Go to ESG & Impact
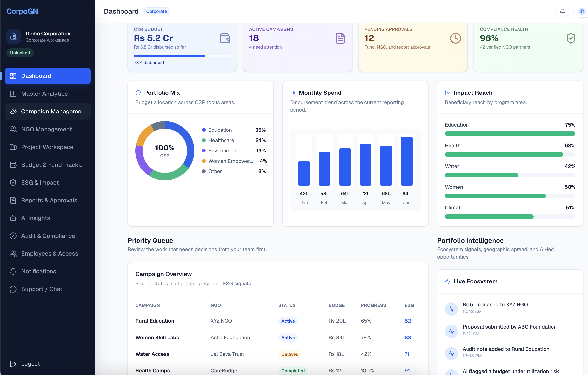 (48, 183)
